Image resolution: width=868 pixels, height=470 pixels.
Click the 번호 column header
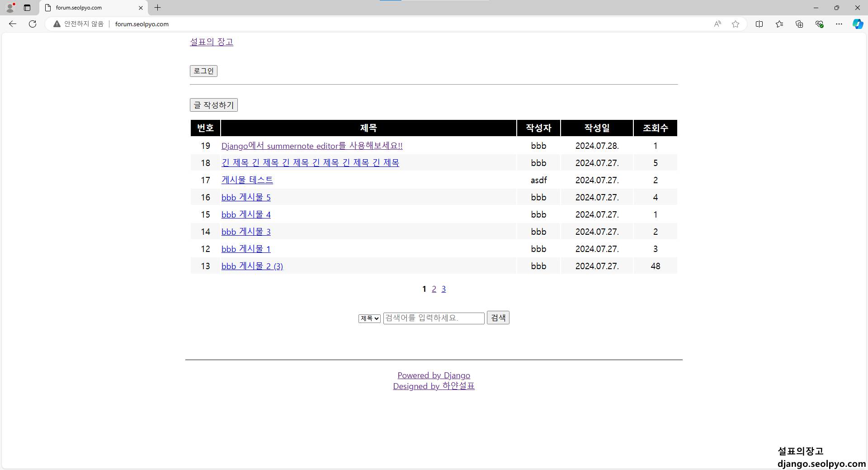(206, 128)
